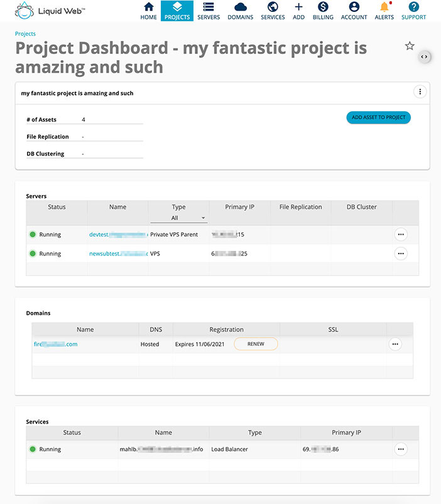
Task: Click the Add plus icon in navigation
Action: (x=298, y=9)
